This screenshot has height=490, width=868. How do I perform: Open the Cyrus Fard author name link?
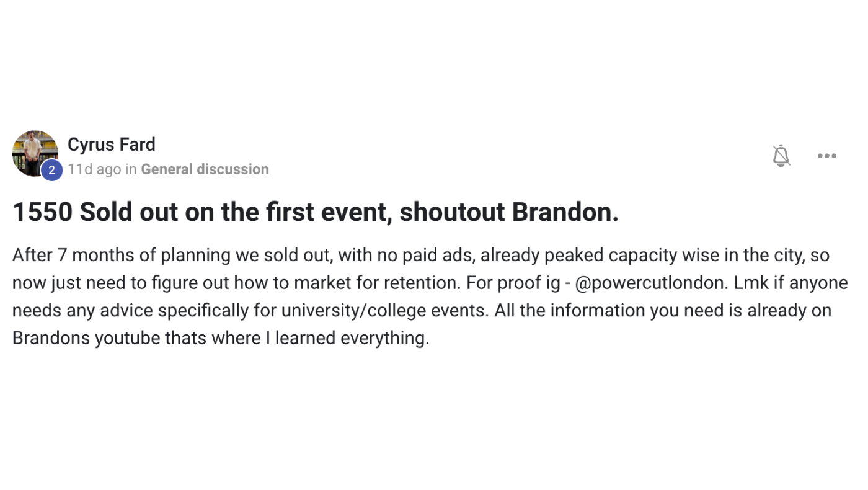coord(112,144)
